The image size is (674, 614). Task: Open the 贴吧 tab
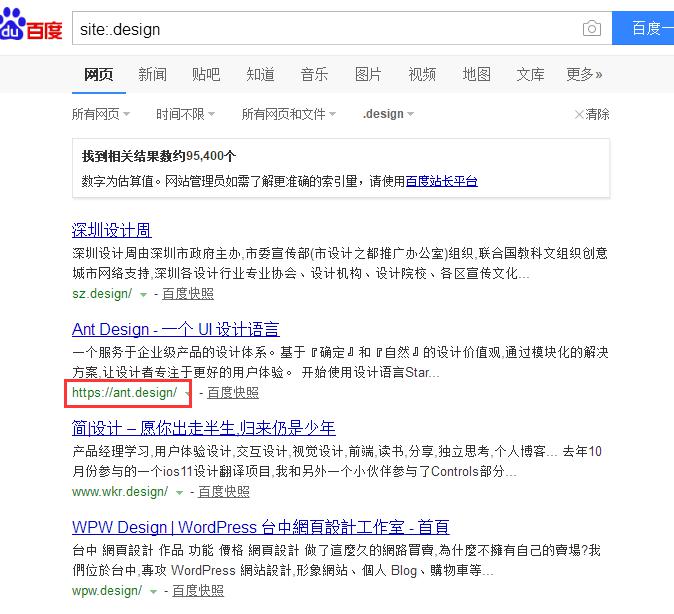point(206,74)
